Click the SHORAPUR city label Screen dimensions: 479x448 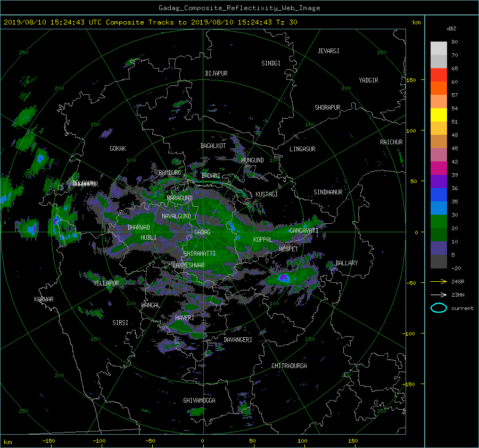coord(327,108)
